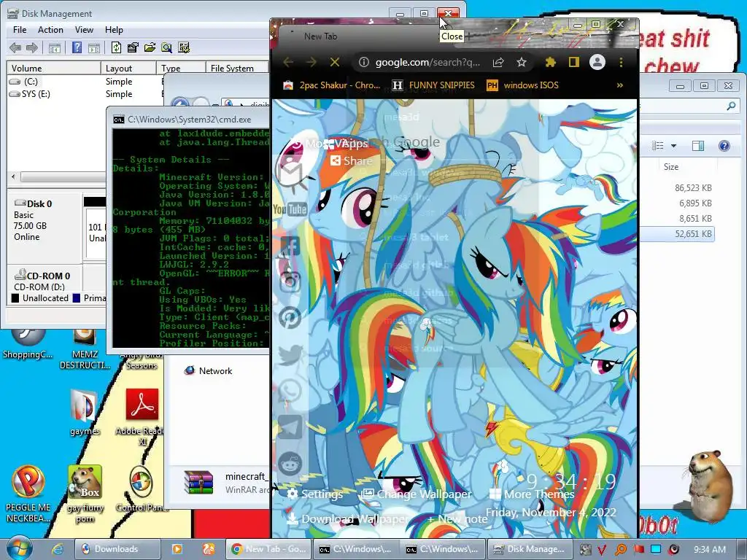The image size is (747, 560).
Task: Click Change Wallpaper on the new tab page
Action: point(416,494)
